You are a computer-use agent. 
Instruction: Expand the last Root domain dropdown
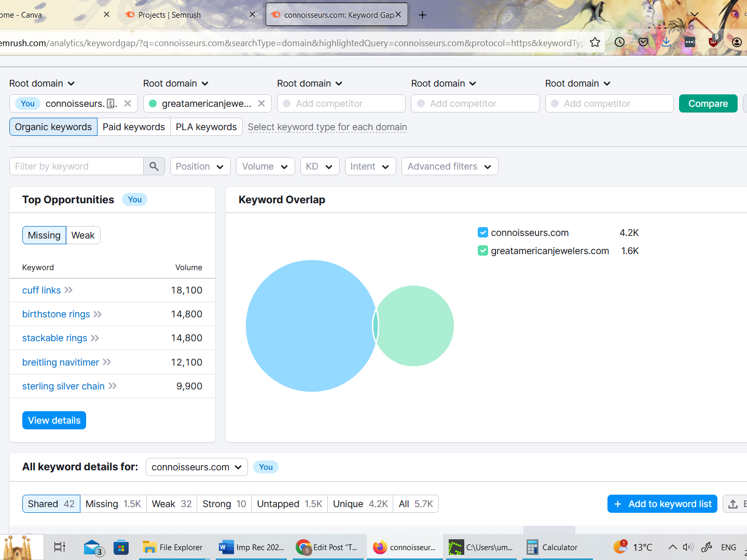click(x=578, y=83)
